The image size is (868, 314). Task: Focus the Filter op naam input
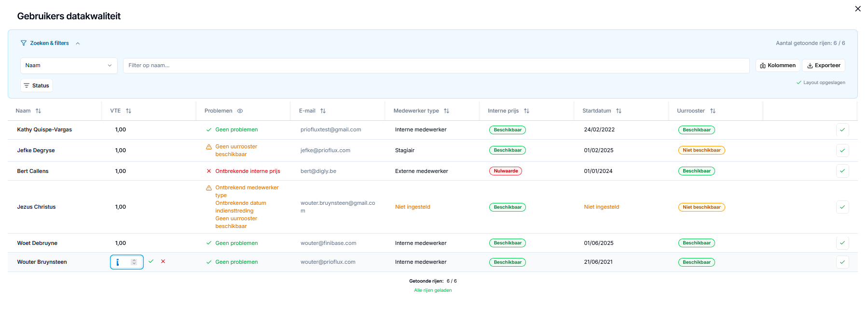(x=436, y=66)
